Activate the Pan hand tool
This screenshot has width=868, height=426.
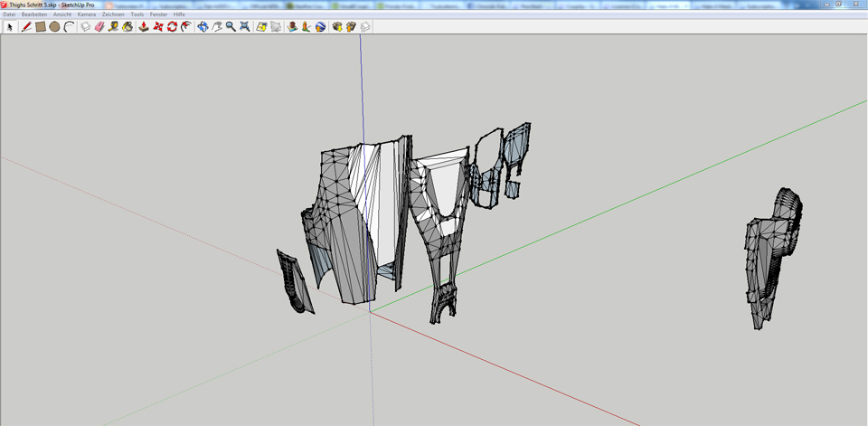(217, 26)
